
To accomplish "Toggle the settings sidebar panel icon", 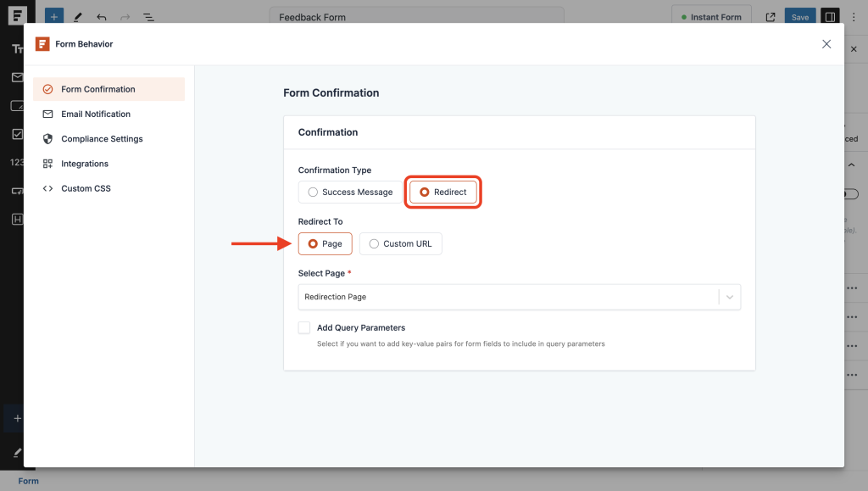I will (829, 16).
